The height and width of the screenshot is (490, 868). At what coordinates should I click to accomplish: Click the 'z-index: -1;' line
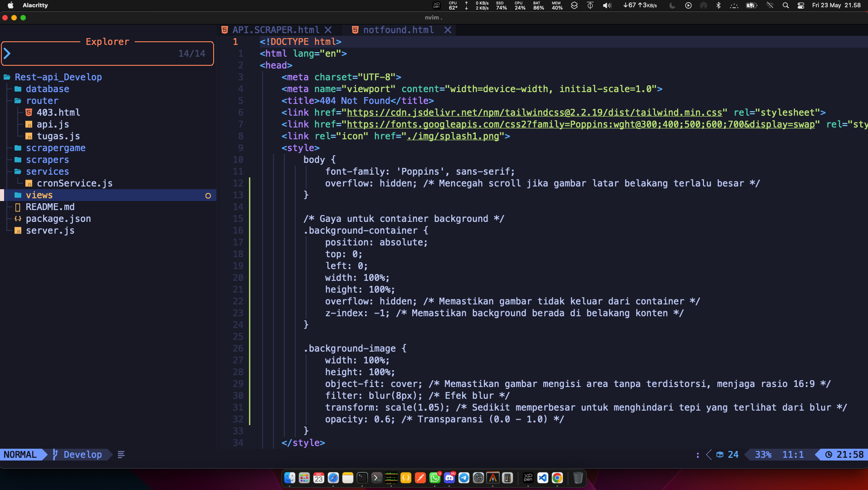coord(357,313)
